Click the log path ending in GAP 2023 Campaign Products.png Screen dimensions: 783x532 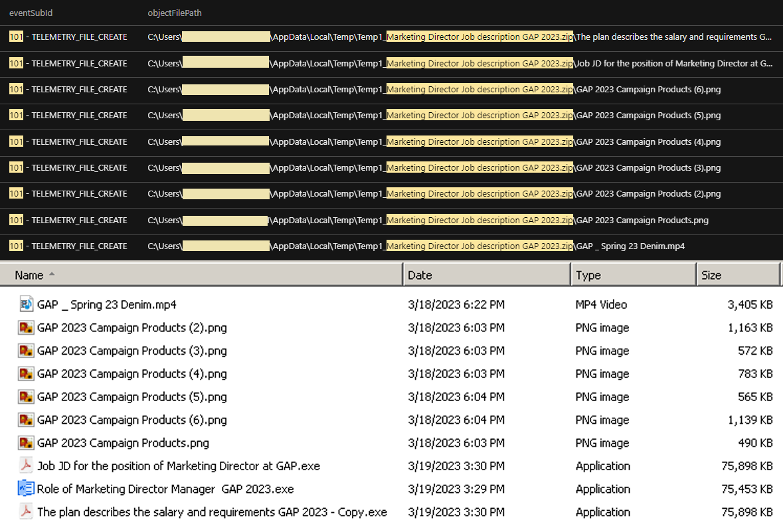point(428,221)
